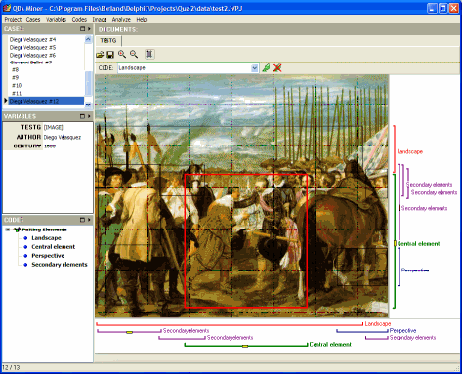
Task: Expand the Variables panel arrow
Action: (89, 116)
